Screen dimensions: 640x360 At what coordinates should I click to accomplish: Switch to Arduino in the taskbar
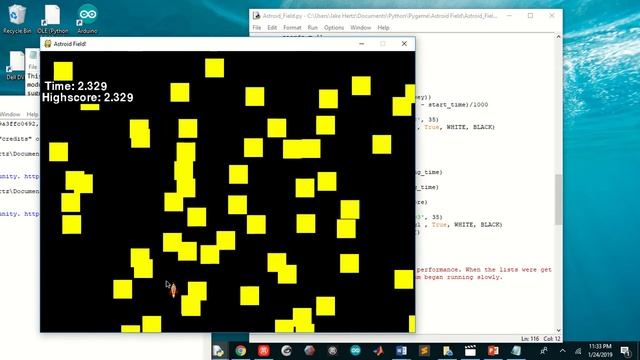355,351
